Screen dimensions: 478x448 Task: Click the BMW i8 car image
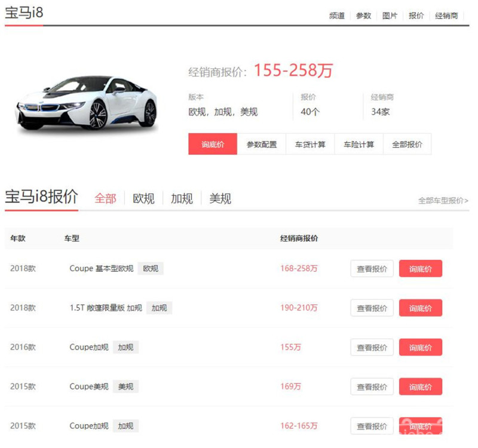point(87,103)
